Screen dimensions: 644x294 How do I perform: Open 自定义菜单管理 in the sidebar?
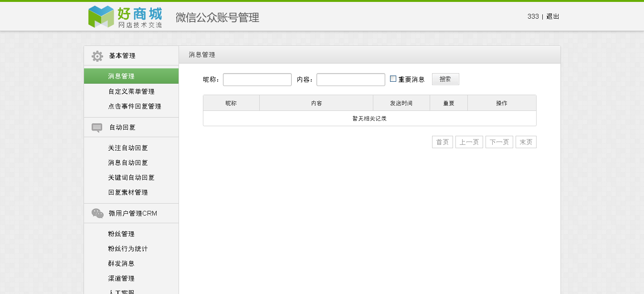click(131, 91)
